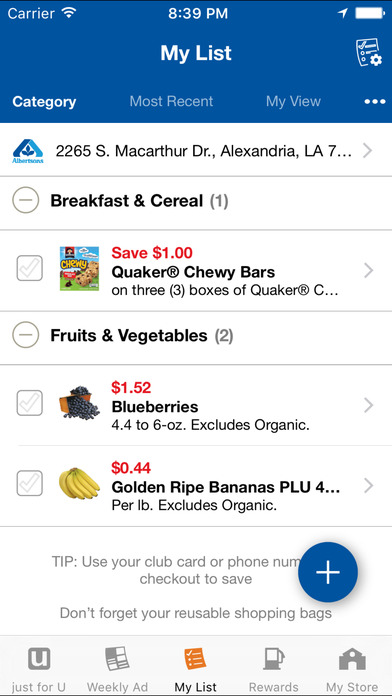Image resolution: width=392 pixels, height=696 pixels.
Task: Tap the blue plus add-item button
Action: point(328,572)
